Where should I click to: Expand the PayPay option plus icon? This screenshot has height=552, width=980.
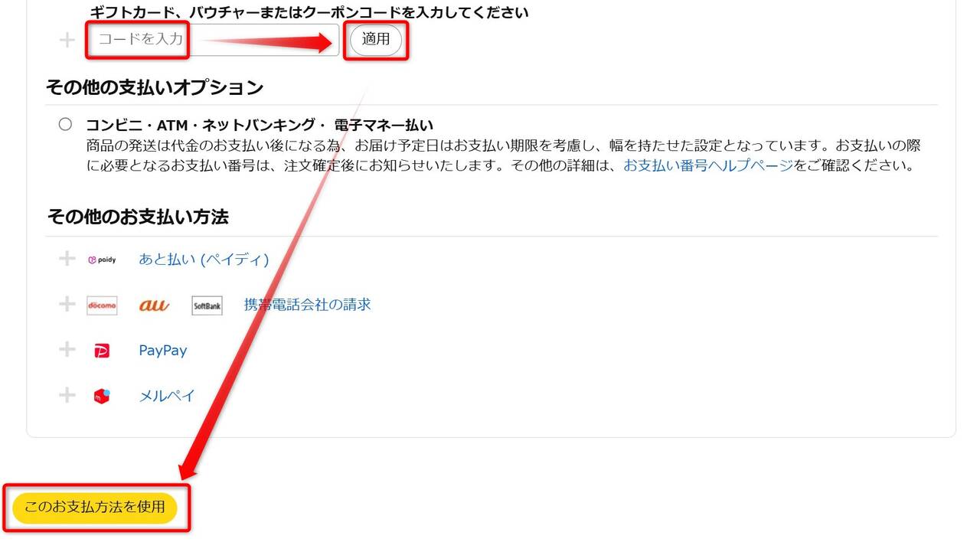(x=67, y=350)
